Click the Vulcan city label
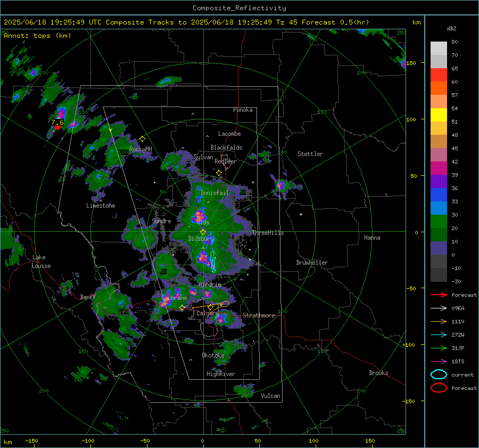The image size is (479, 448). tap(270, 396)
